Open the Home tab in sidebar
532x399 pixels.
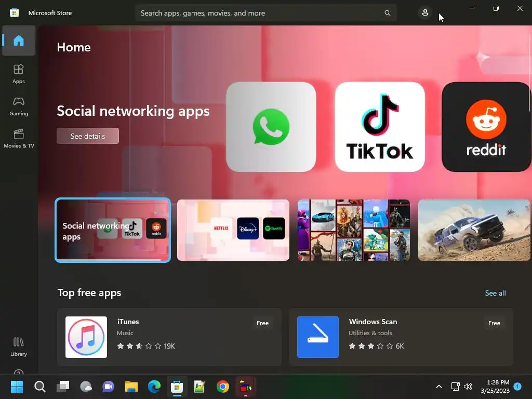tap(19, 41)
